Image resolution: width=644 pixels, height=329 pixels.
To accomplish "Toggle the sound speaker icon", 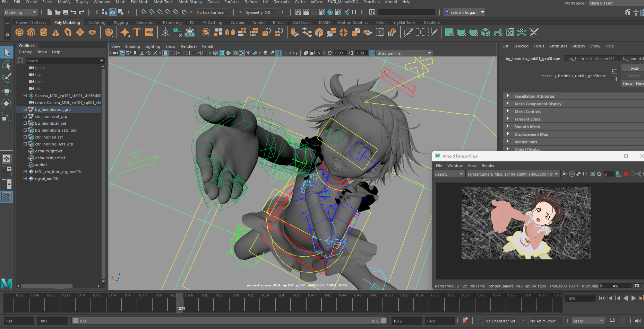I will [x=637, y=321].
